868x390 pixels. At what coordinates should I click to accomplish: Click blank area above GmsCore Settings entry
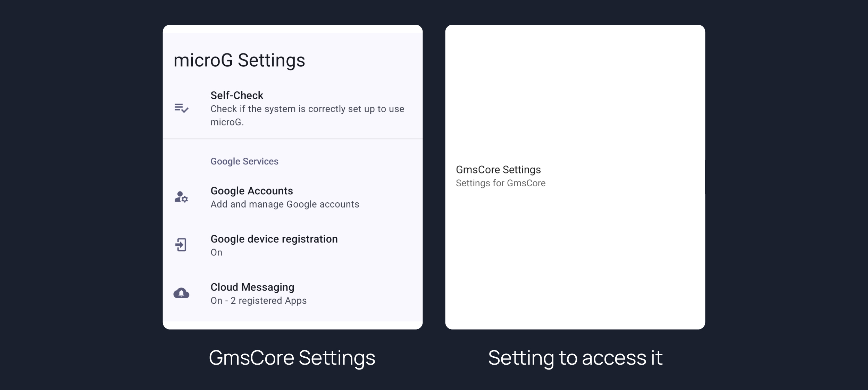click(575, 94)
